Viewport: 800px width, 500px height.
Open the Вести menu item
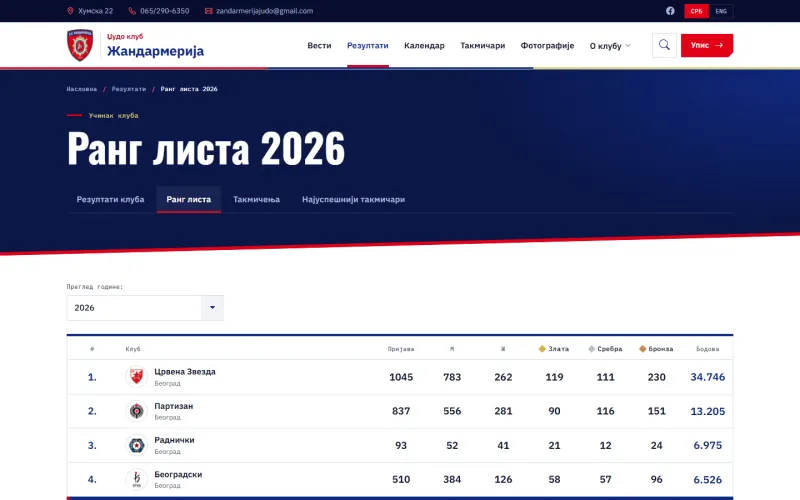319,45
